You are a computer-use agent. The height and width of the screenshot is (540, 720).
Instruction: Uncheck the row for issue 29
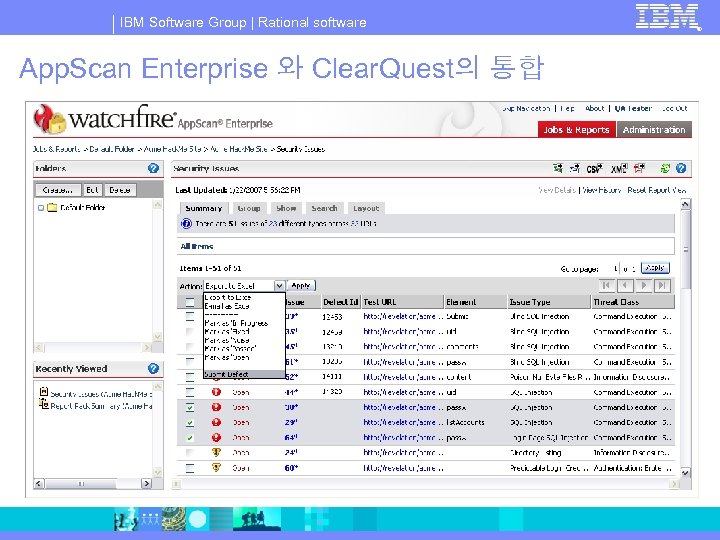[x=190, y=422]
